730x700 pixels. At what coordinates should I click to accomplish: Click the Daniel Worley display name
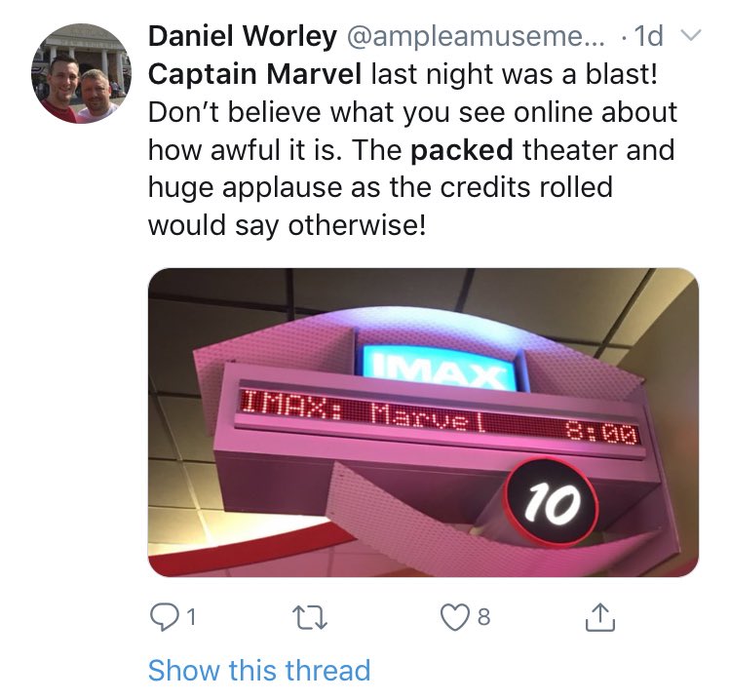[243, 36]
